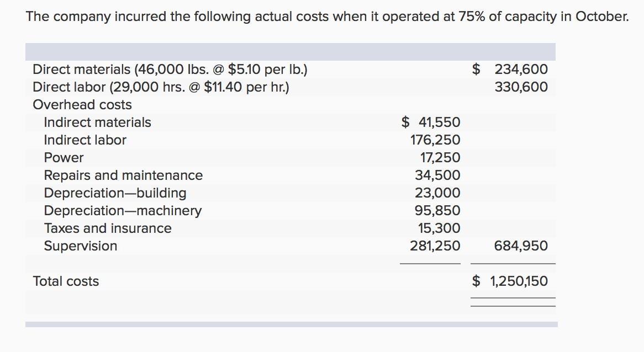Select the Indirect labor label
The width and height of the screenshot is (644, 352).
pos(85,140)
